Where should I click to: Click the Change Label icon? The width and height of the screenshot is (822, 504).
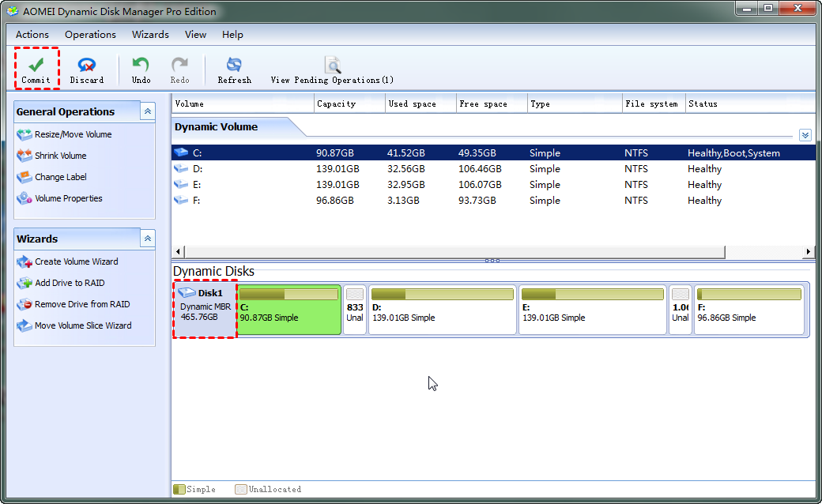click(x=25, y=177)
